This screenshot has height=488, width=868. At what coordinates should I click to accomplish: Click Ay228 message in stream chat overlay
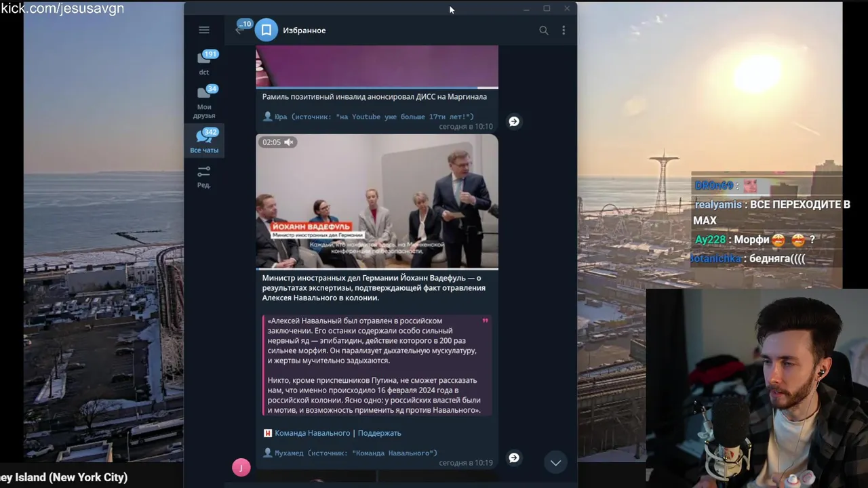coord(755,239)
